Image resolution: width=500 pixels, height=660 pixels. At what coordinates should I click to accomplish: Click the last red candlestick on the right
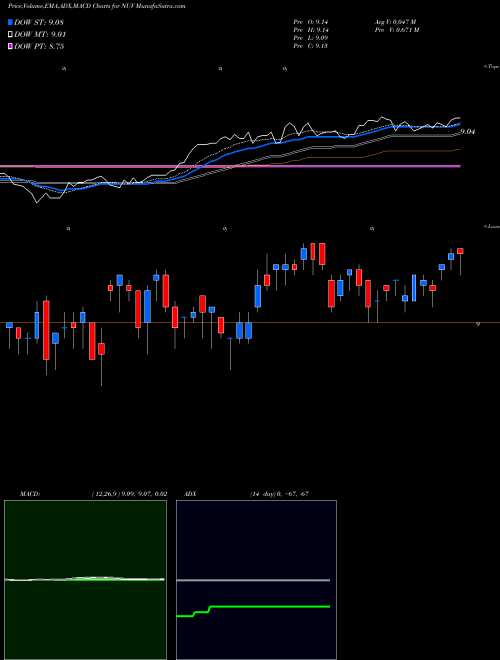pyautogui.click(x=460, y=251)
